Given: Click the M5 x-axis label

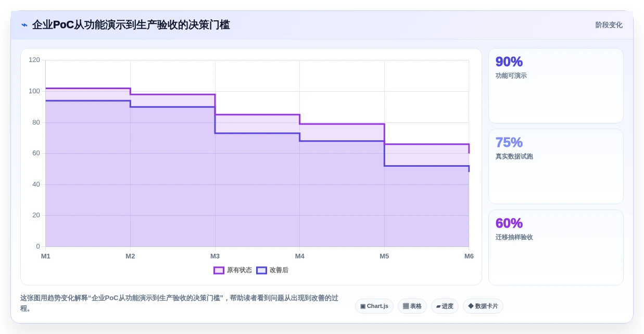Looking at the screenshot, I should [x=384, y=256].
